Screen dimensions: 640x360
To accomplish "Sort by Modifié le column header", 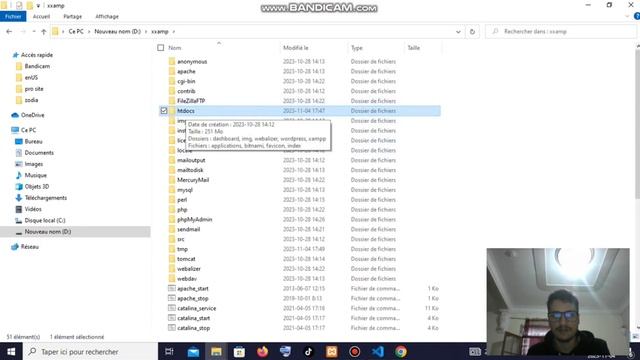I will coord(296,48).
